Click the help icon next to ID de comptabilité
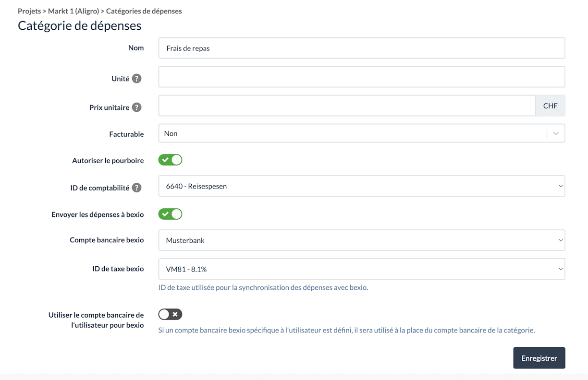 [x=137, y=188]
